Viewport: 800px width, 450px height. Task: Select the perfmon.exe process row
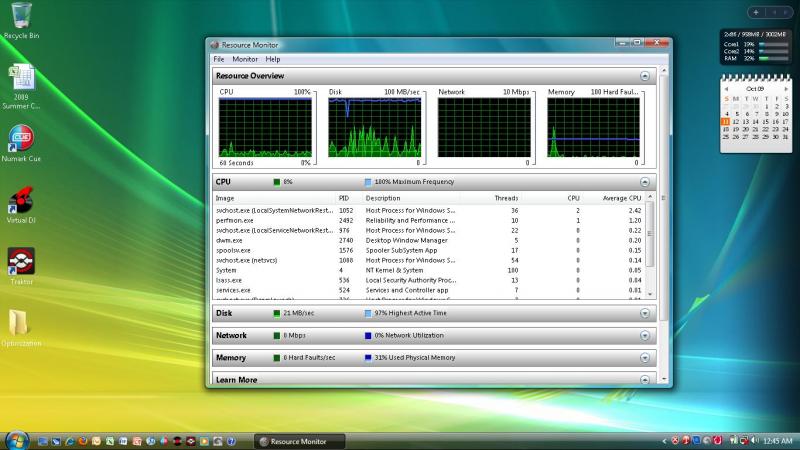[x=429, y=220]
